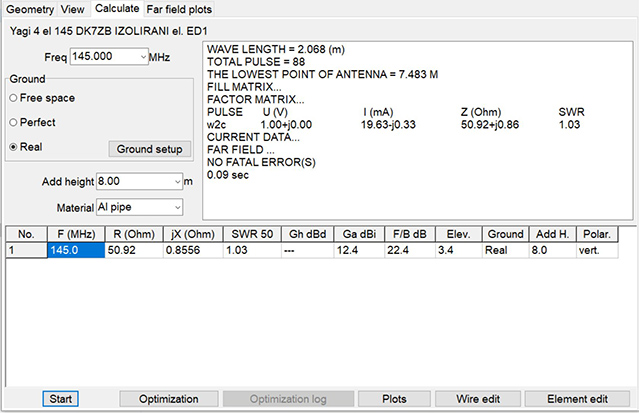Screen dimensions: 639x413
Task: Open the Add height dropdown arrow
Action: coord(177,181)
